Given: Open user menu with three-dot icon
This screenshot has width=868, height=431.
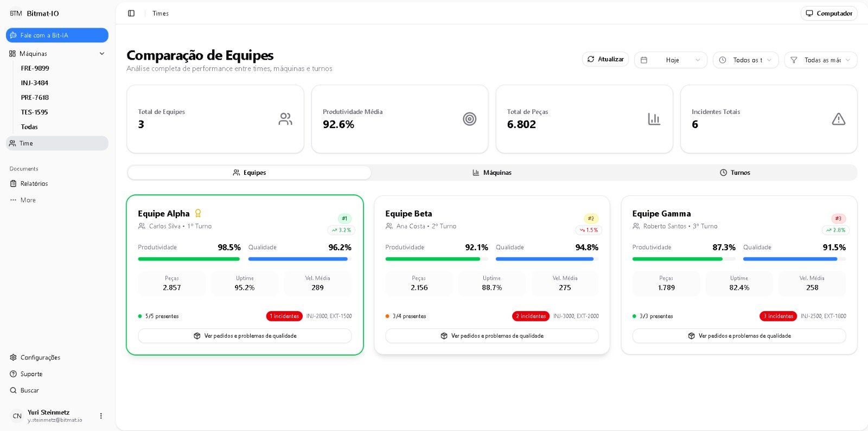Looking at the screenshot, I should click(x=101, y=416).
